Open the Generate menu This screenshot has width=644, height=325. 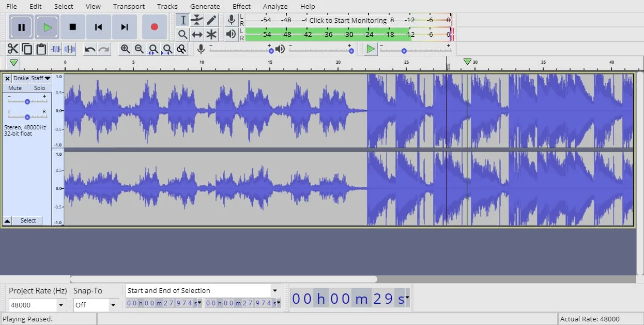(205, 6)
